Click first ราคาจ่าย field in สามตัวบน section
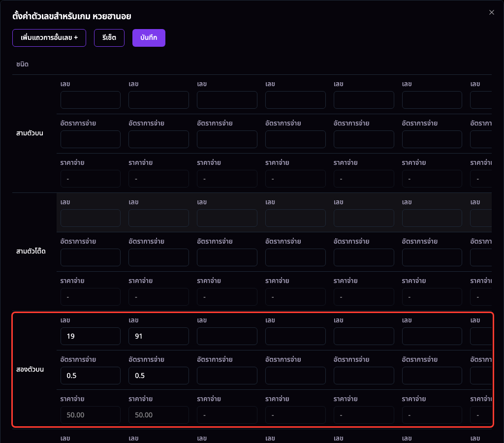Image resolution: width=504 pixels, height=443 pixels. [91, 179]
